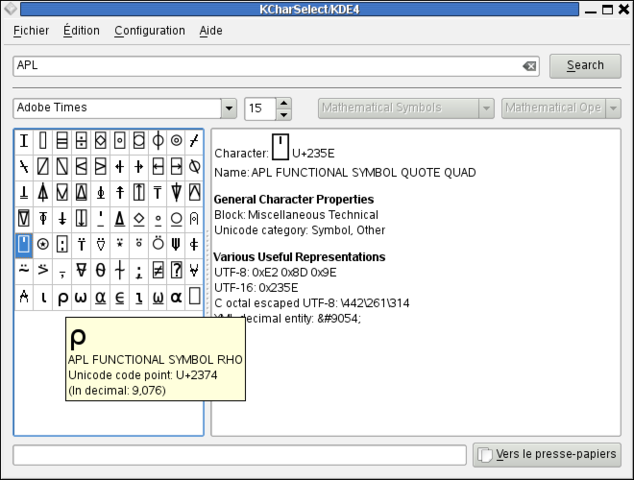Click the "UTF-8: 0xE2 0x8D 0x9E" text

(x=275, y=273)
